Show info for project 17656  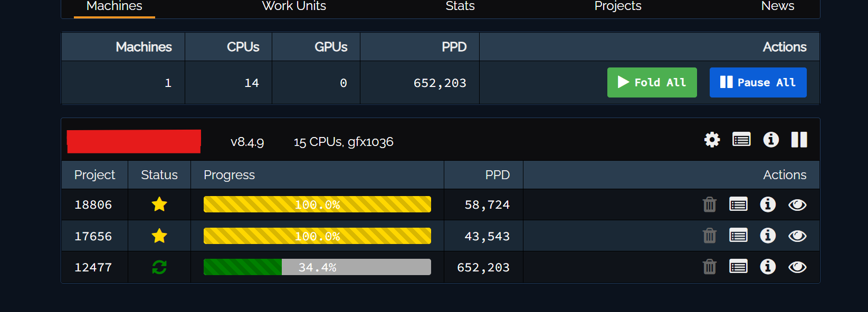click(768, 236)
